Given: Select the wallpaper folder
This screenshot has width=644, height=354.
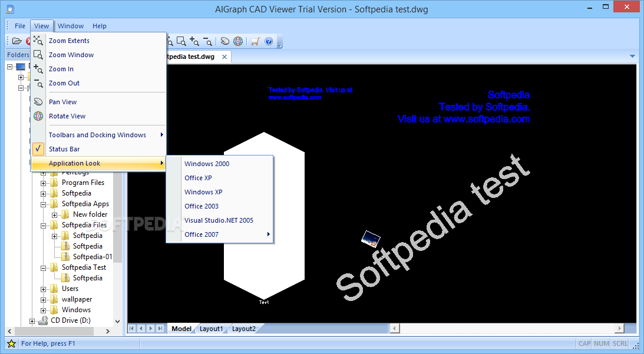Looking at the screenshot, I should coord(77,299).
